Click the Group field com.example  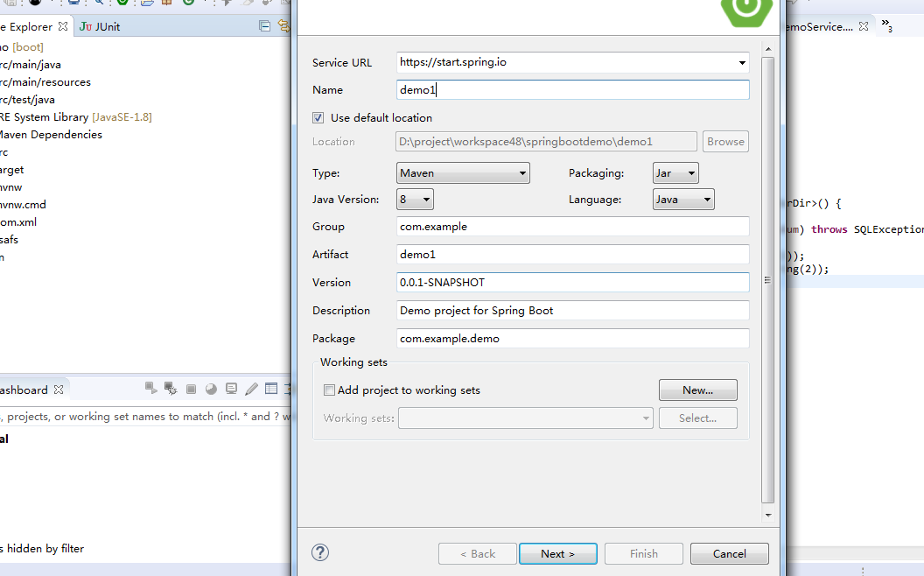click(573, 227)
